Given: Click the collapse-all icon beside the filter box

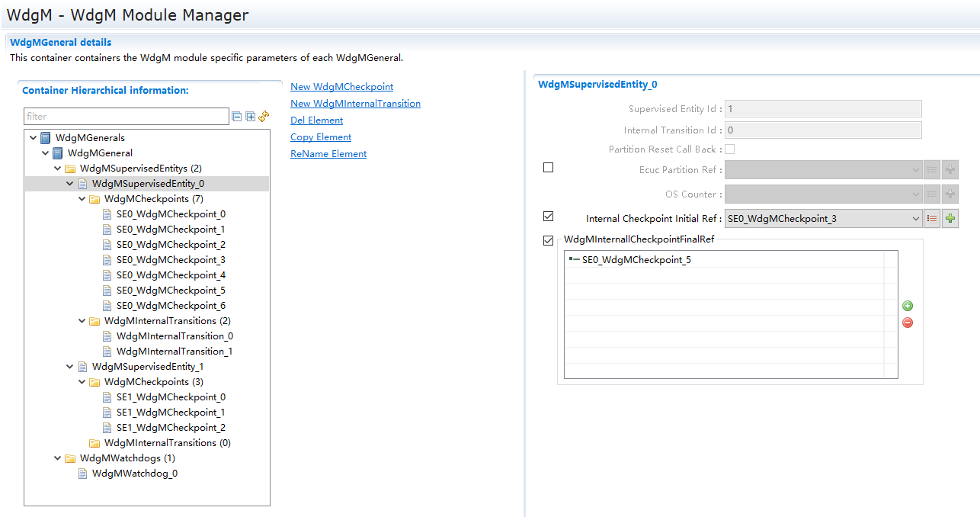Looking at the screenshot, I should [237, 117].
